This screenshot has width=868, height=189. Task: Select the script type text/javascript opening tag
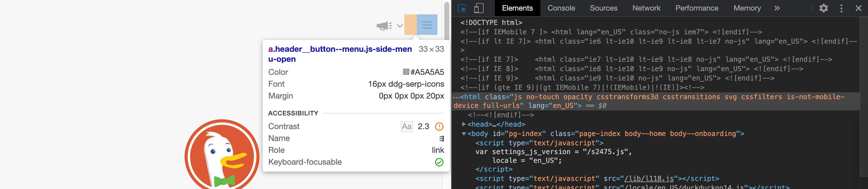coord(539,143)
